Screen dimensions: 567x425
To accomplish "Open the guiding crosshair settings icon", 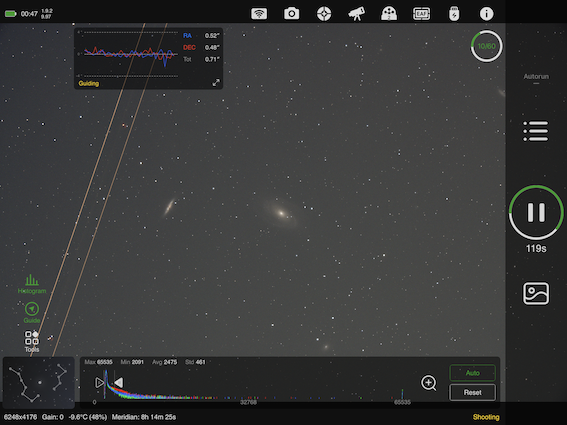I will pos(324,14).
